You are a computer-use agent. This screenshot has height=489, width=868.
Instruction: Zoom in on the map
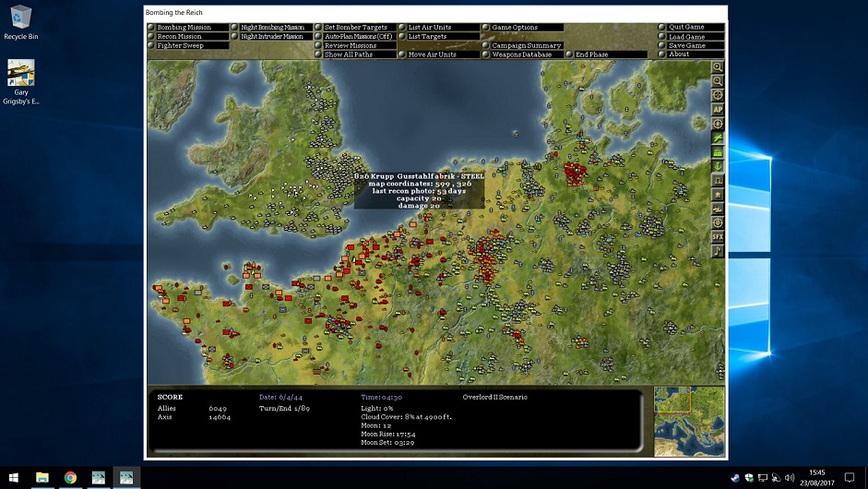tap(718, 67)
